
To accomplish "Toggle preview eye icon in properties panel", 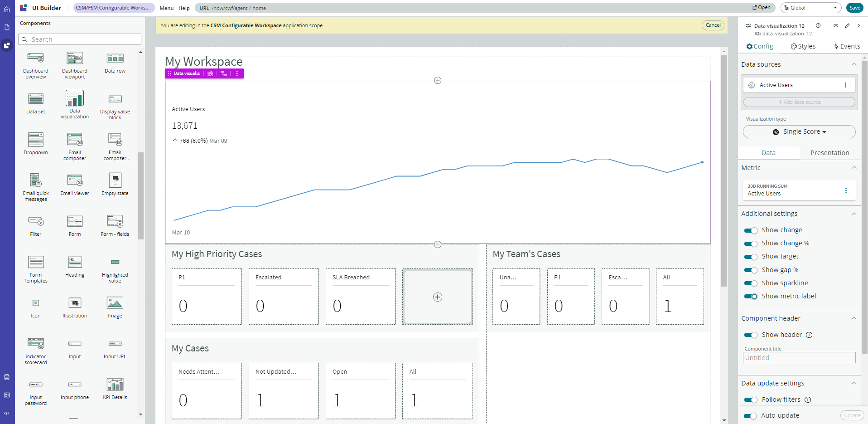I will [x=835, y=26].
